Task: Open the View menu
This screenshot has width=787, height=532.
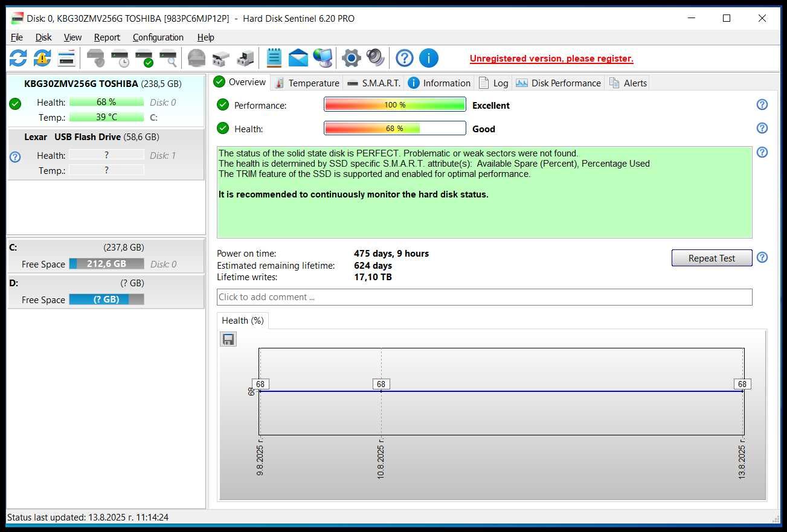Action: (x=72, y=37)
